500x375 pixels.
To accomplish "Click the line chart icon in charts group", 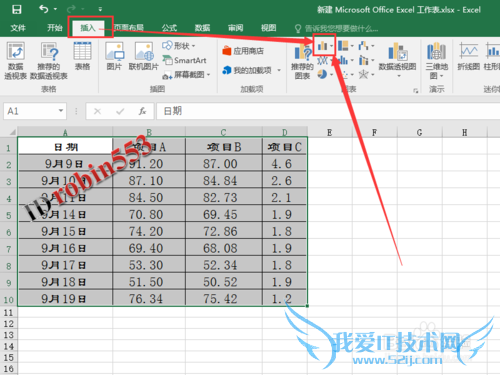I will pyautogui.click(x=322, y=60).
